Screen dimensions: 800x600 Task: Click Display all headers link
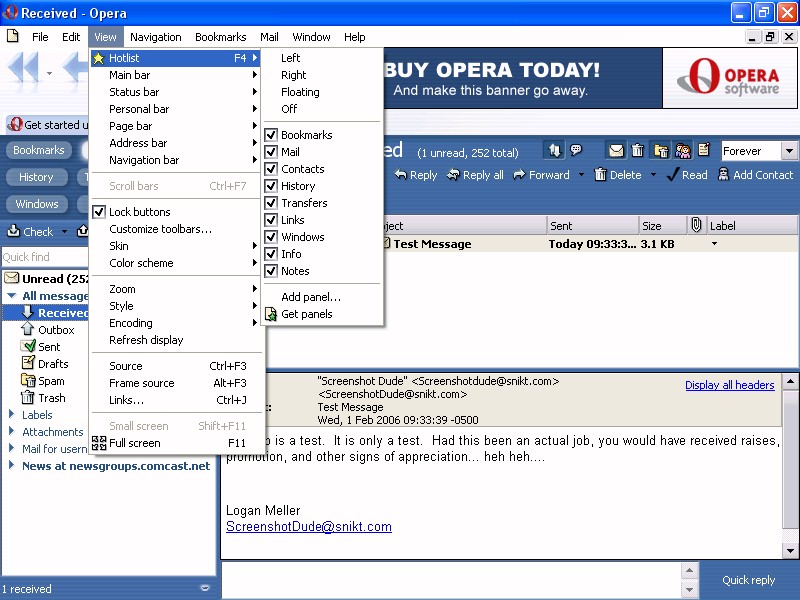click(730, 385)
